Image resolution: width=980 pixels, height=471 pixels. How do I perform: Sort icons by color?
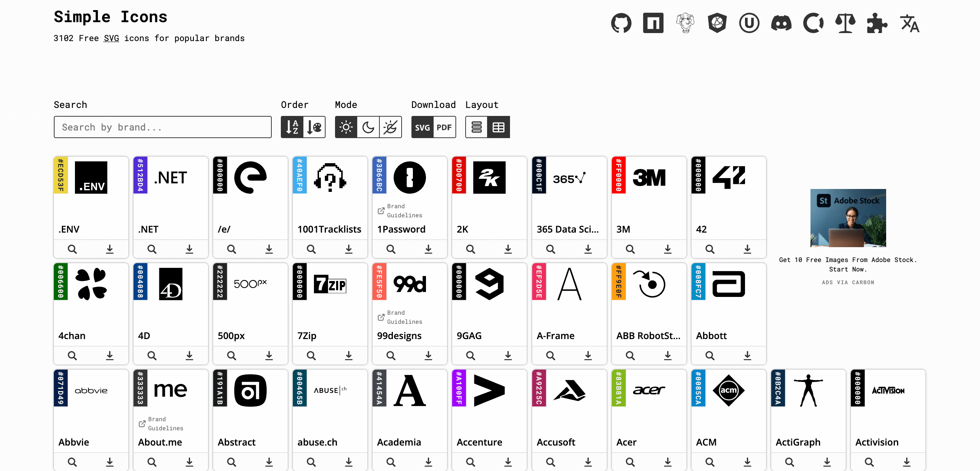tap(314, 127)
